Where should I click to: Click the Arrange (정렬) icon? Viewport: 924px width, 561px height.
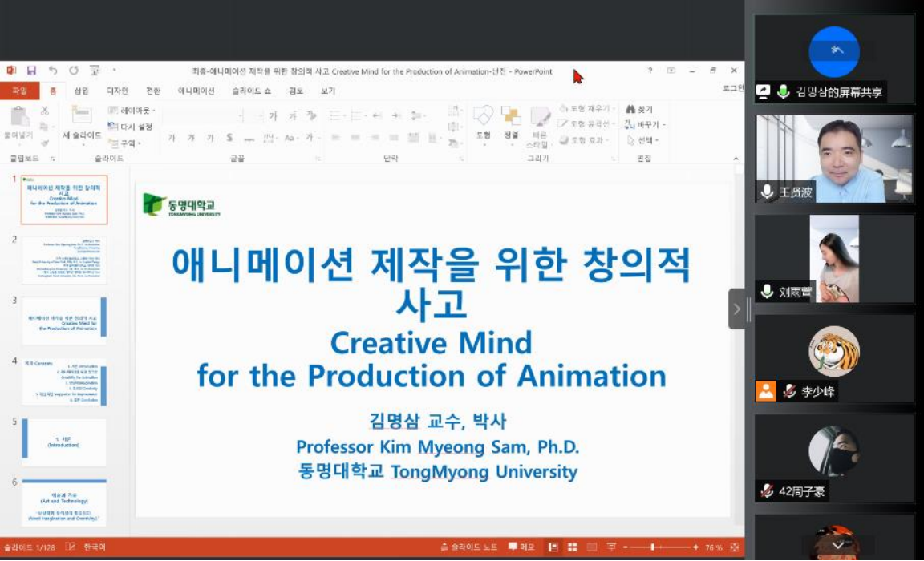pyautogui.click(x=511, y=117)
